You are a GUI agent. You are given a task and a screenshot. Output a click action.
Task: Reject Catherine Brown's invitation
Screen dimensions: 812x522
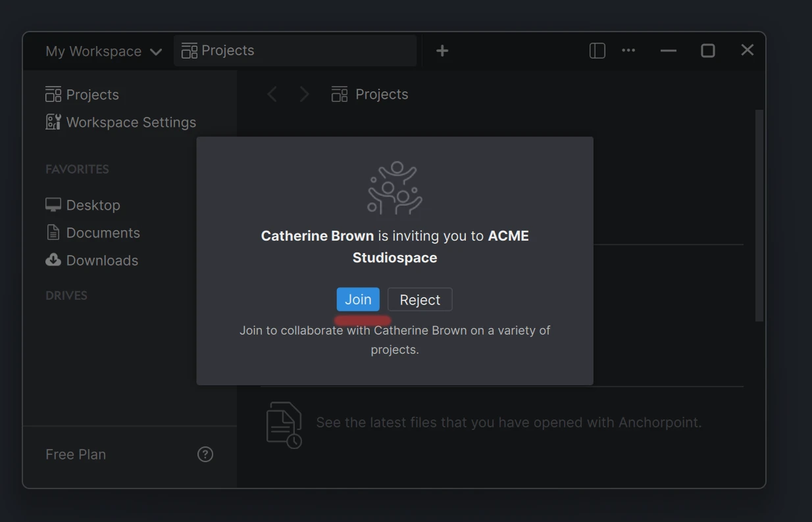pos(420,299)
